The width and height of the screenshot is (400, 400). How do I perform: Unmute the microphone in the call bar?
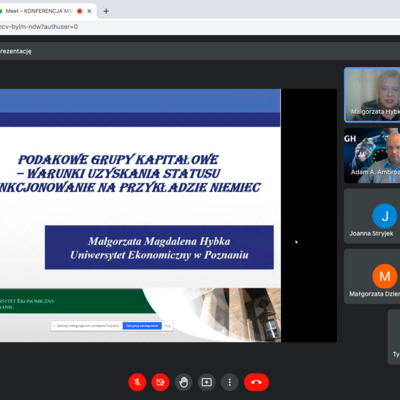(x=137, y=382)
